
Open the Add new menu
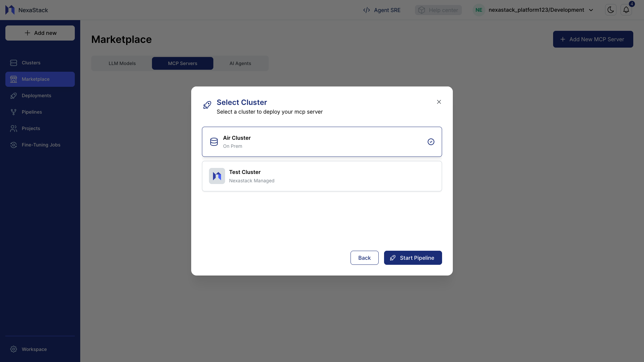pyautogui.click(x=40, y=33)
